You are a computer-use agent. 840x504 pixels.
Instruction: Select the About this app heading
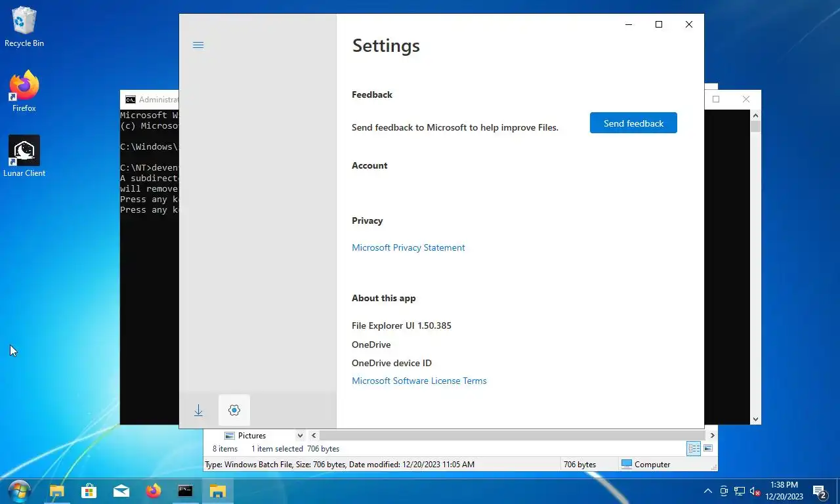pyautogui.click(x=384, y=298)
